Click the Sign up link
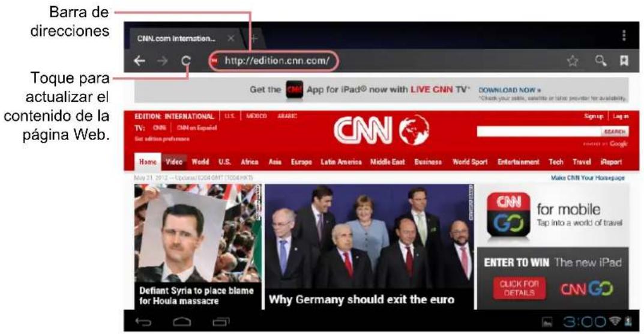The height and width of the screenshot is (334, 644). (x=594, y=117)
